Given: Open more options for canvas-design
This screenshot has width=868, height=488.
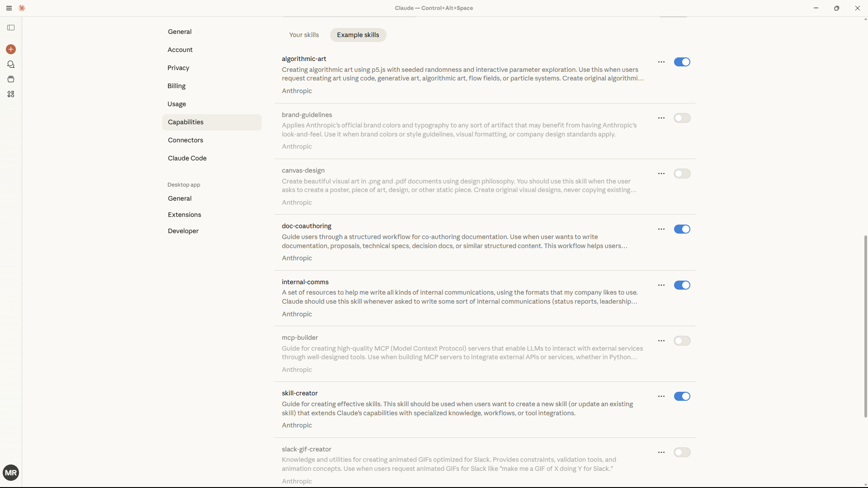Looking at the screenshot, I should (x=661, y=174).
